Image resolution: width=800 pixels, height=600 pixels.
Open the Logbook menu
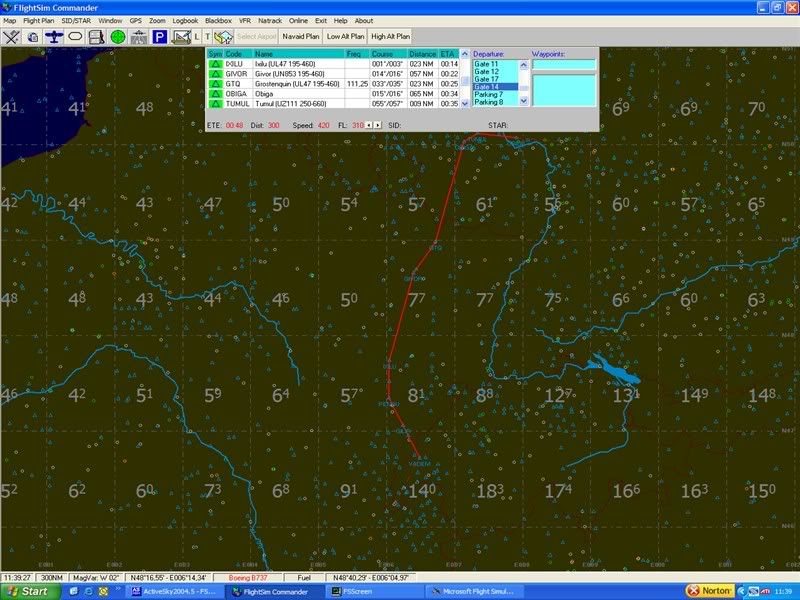(185, 21)
